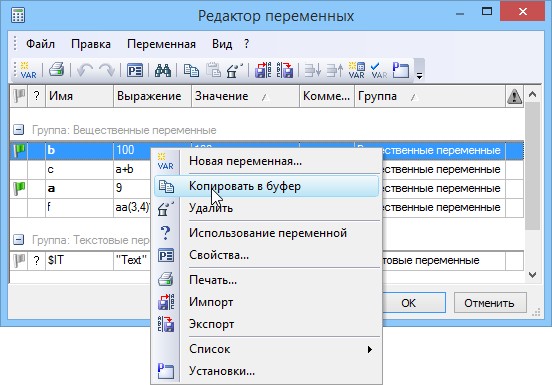This screenshot has height=385, width=552.
Task: Open the Переменная menu
Action: (161, 44)
